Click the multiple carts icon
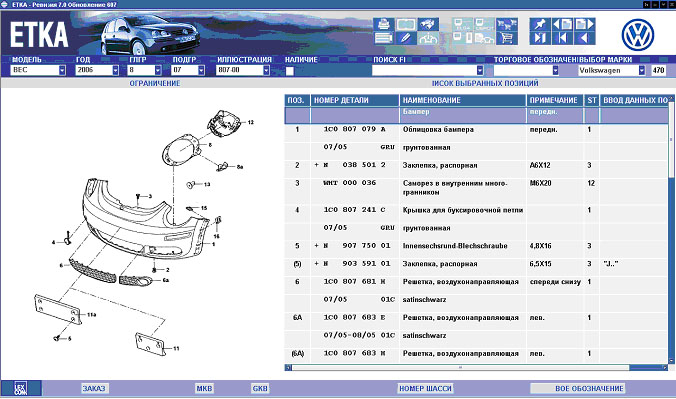The height and width of the screenshot is (399, 676). pyautogui.click(x=507, y=24)
